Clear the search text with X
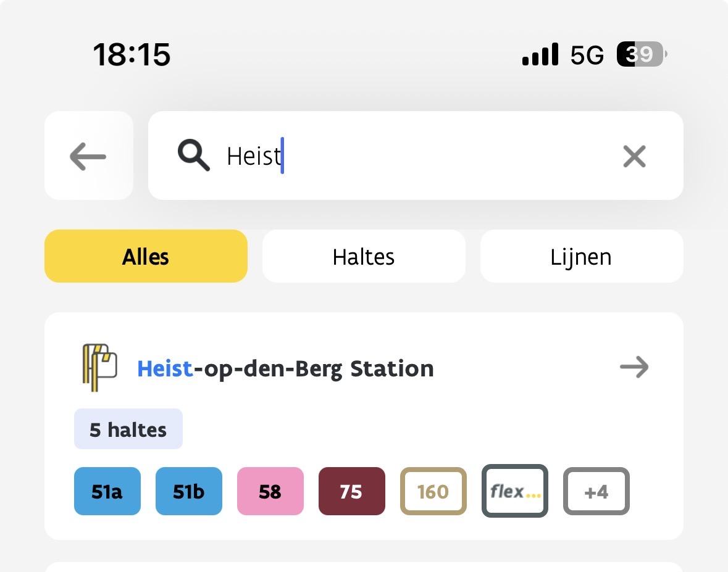 pyautogui.click(x=634, y=156)
